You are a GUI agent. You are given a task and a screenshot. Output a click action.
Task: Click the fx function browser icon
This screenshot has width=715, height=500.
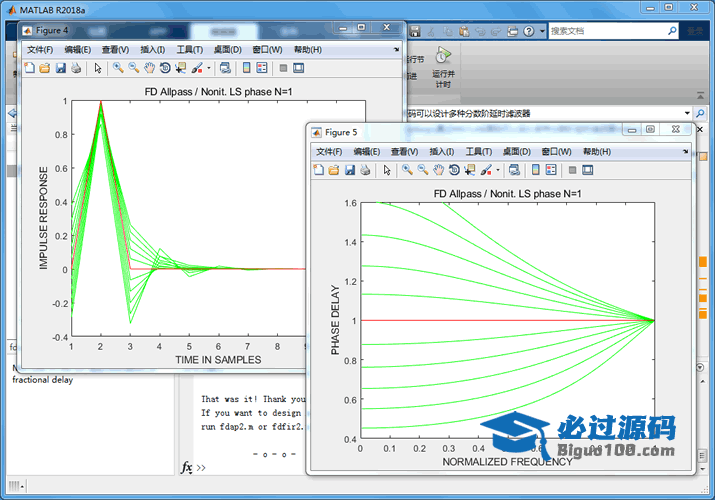click(187, 467)
